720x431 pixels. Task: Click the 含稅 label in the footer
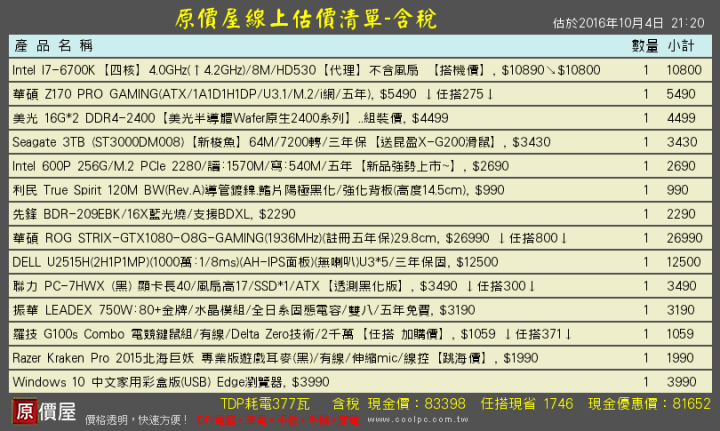(345, 404)
